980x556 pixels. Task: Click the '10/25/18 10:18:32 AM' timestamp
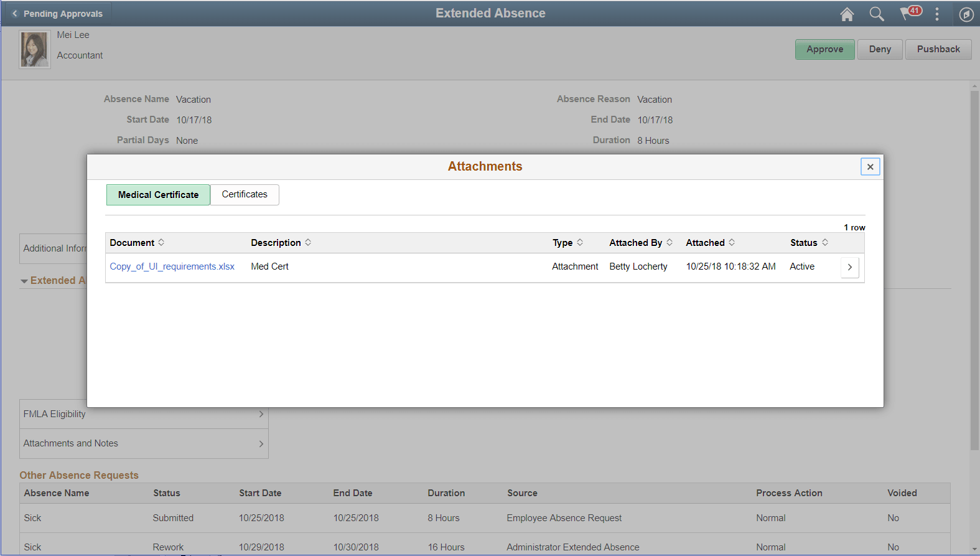coord(730,266)
